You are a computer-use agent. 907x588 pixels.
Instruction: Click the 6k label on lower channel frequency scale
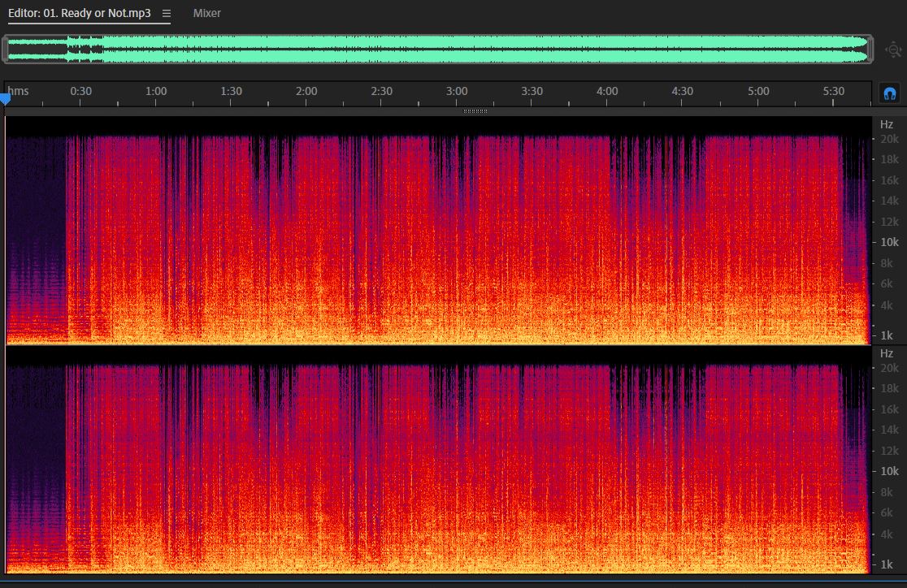[x=887, y=512]
